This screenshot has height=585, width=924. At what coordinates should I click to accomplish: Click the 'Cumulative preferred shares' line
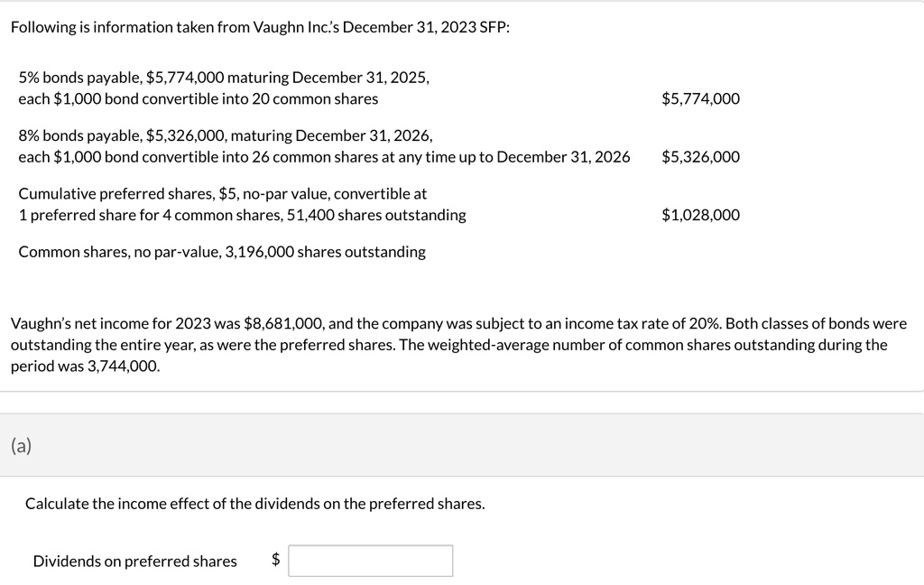tap(223, 193)
